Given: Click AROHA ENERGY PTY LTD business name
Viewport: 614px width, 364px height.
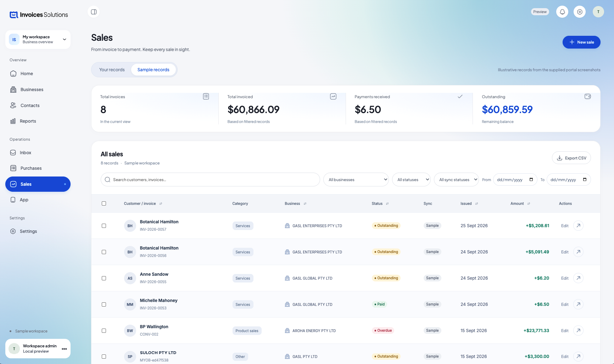Looking at the screenshot, I should tap(314, 331).
